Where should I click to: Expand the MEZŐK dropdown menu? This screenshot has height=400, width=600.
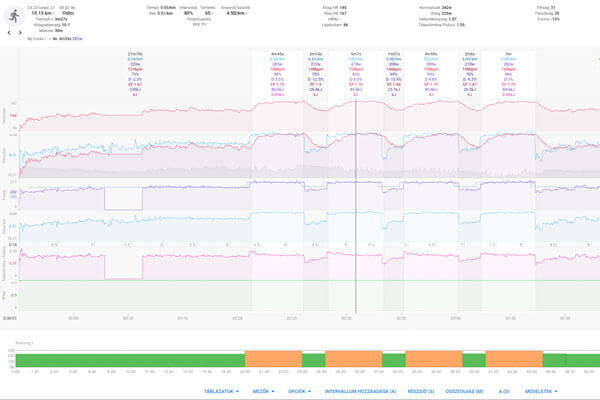tap(262, 391)
